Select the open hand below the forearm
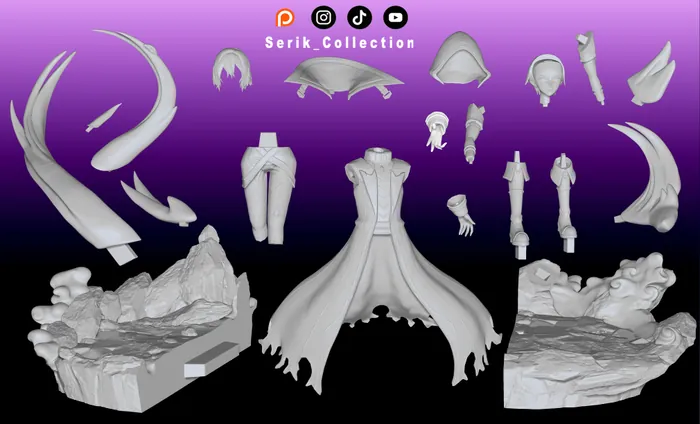This screenshot has width=700, height=424. pos(463,213)
